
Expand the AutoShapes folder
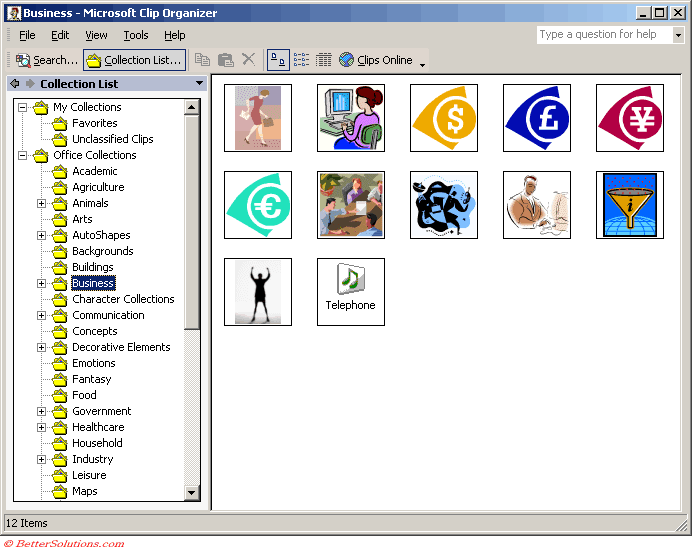click(x=41, y=236)
